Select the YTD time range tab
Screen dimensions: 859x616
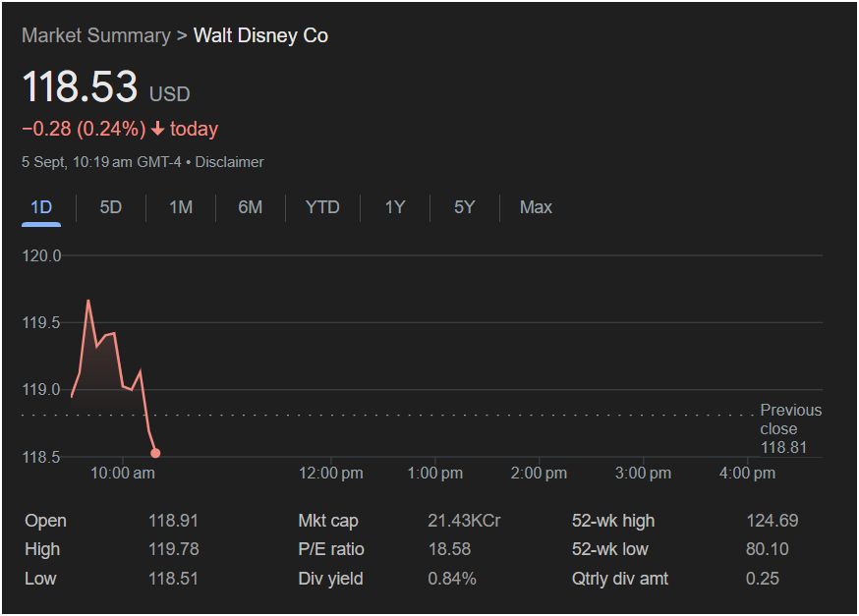tap(322, 207)
